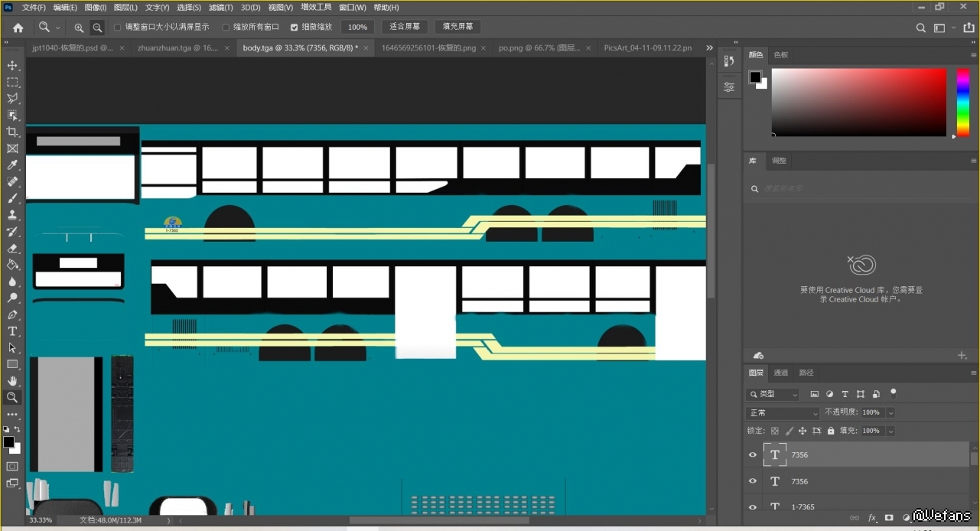Open the 类型 layer filter dropdown
This screenshot has height=531, width=980.
tap(773, 394)
